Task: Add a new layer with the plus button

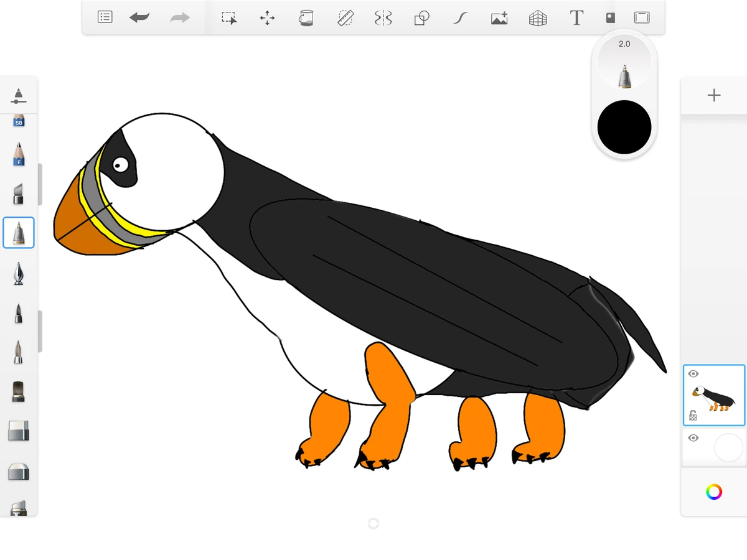Action: point(713,95)
